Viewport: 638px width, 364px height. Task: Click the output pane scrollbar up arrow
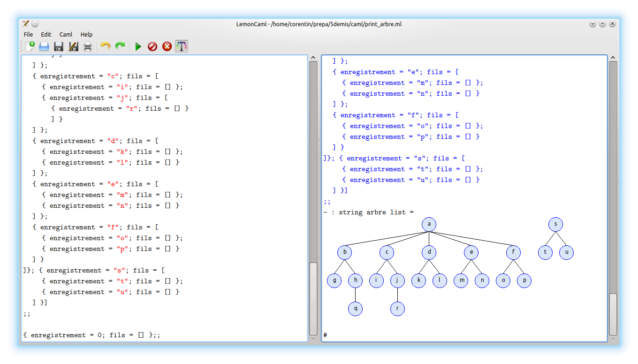[613, 58]
